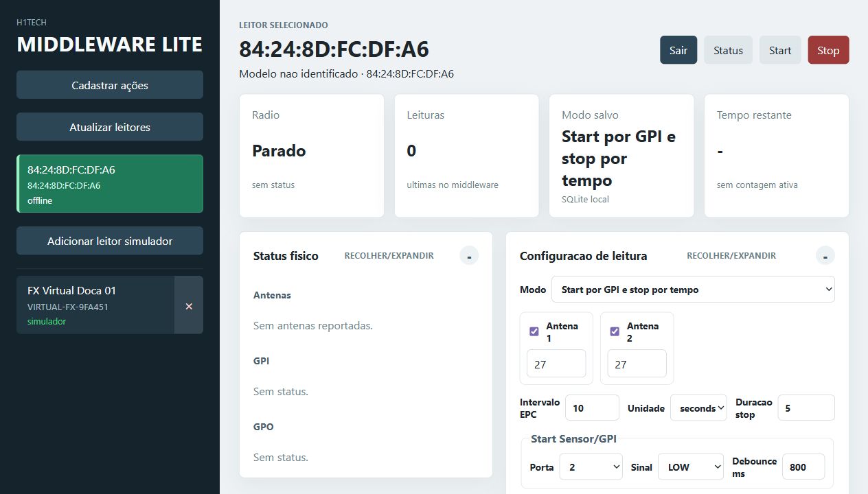Click the Duracao stop input field
This screenshot has height=494, width=868.
[806, 408]
